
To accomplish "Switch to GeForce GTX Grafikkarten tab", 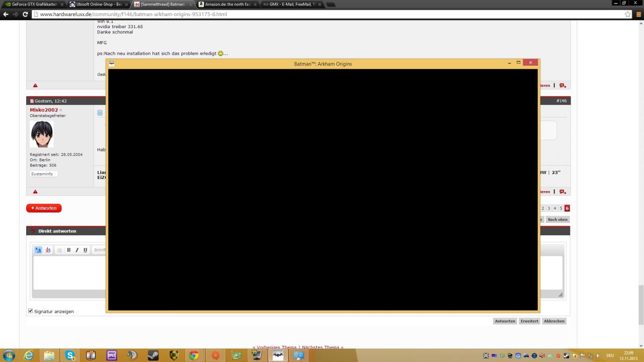I will click(x=33, y=4).
